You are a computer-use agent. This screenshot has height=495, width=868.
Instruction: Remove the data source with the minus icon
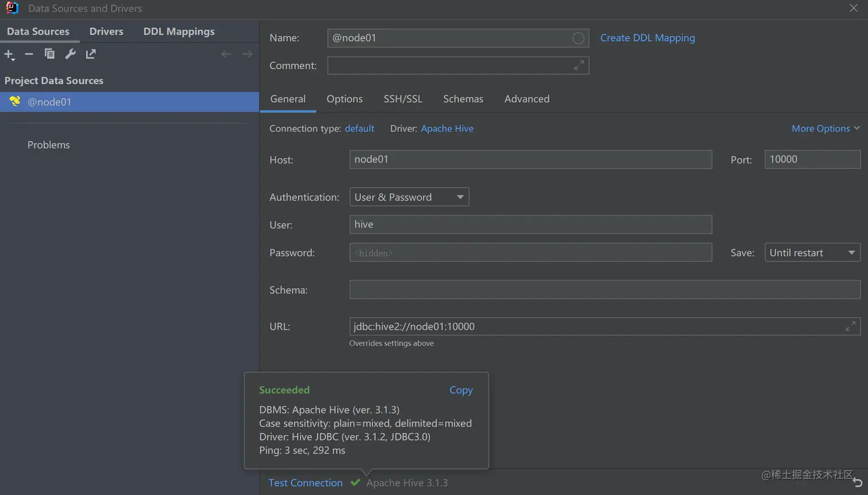click(x=29, y=54)
